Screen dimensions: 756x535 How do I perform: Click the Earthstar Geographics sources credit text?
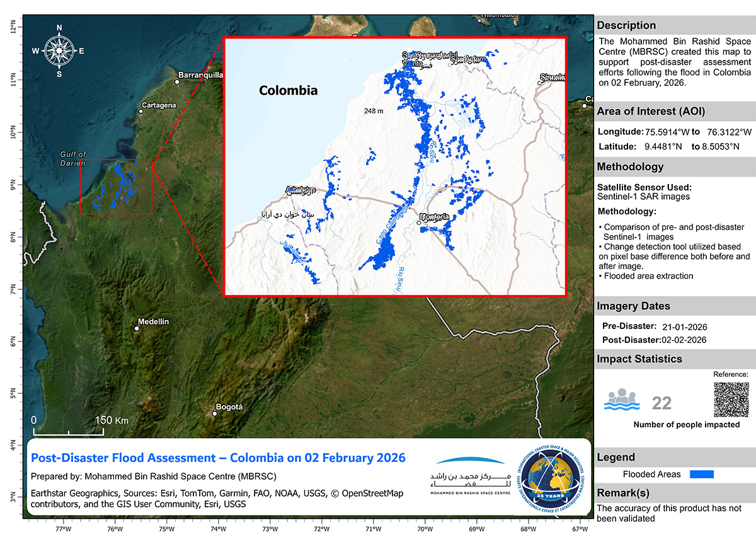(217, 498)
